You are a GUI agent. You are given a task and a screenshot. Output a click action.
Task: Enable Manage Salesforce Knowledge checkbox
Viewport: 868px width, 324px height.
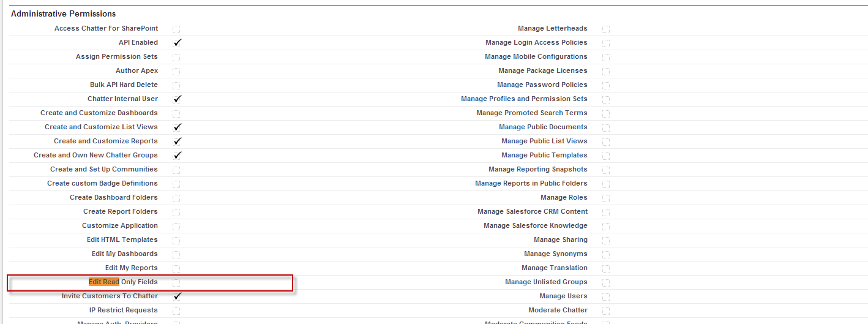[606, 226]
